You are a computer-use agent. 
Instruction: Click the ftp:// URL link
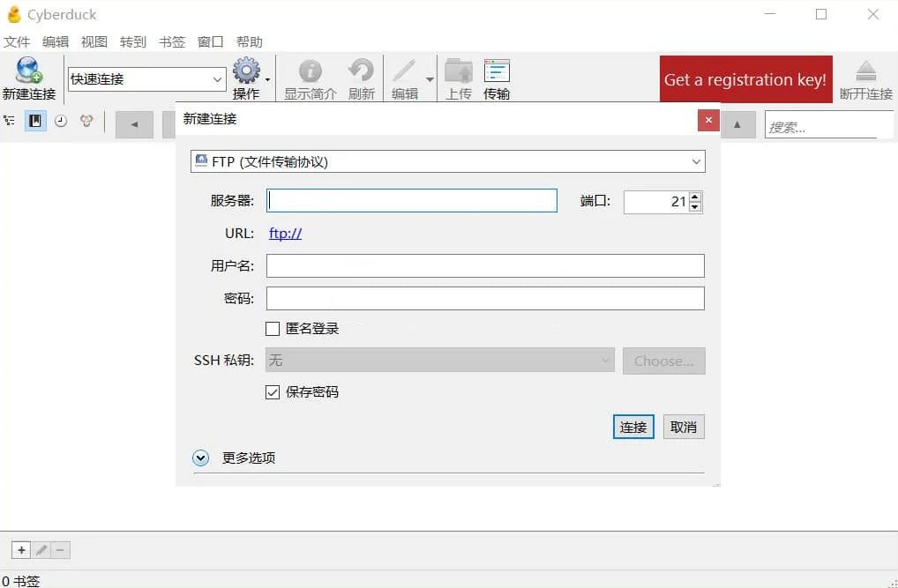coord(285,233)
